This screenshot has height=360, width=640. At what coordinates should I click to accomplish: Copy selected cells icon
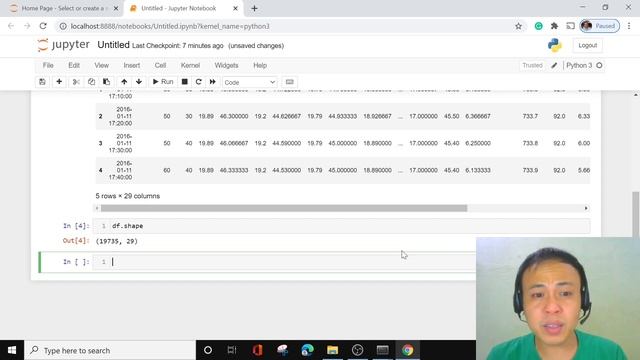click(91, 82)
